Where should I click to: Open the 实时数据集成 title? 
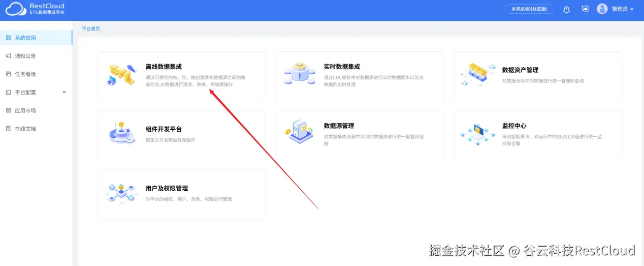(x=342, y=67)
